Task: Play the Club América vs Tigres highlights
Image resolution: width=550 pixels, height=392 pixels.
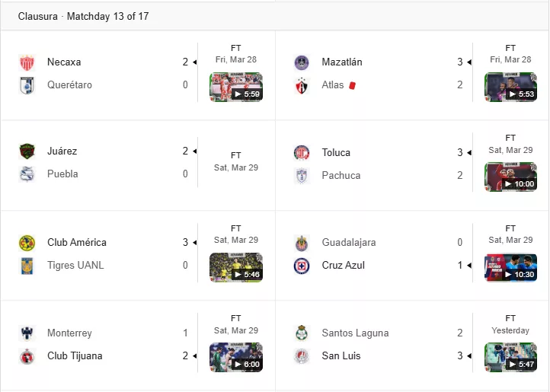Action: coord(236,267)
